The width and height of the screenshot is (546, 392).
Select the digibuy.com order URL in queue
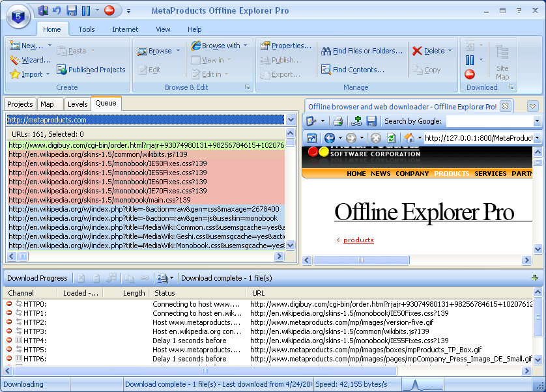click(146, 145)
